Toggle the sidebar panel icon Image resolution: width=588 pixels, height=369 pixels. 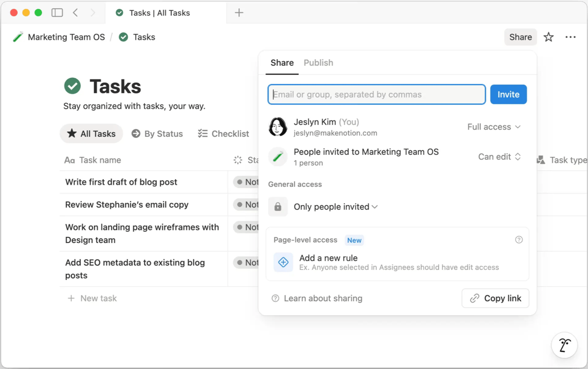pyautogui.click(x=57, y=13)
